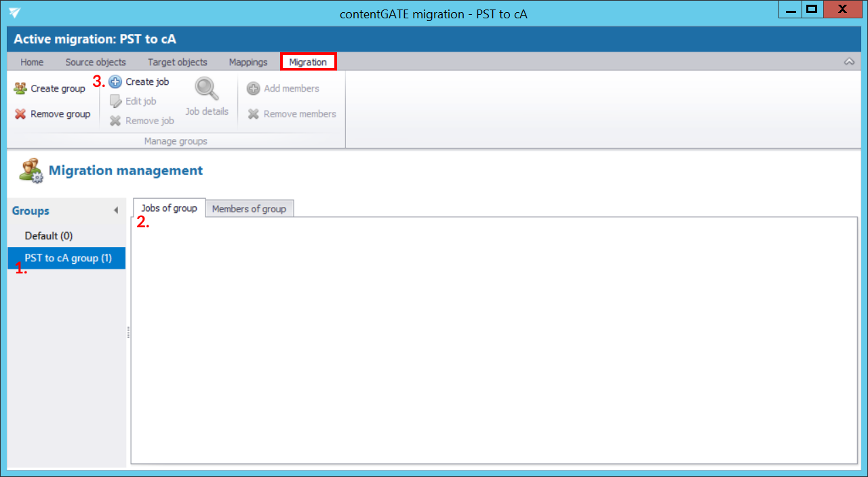Switch to Target objects tab
This screenshot has height=477, width=868.
178,62
